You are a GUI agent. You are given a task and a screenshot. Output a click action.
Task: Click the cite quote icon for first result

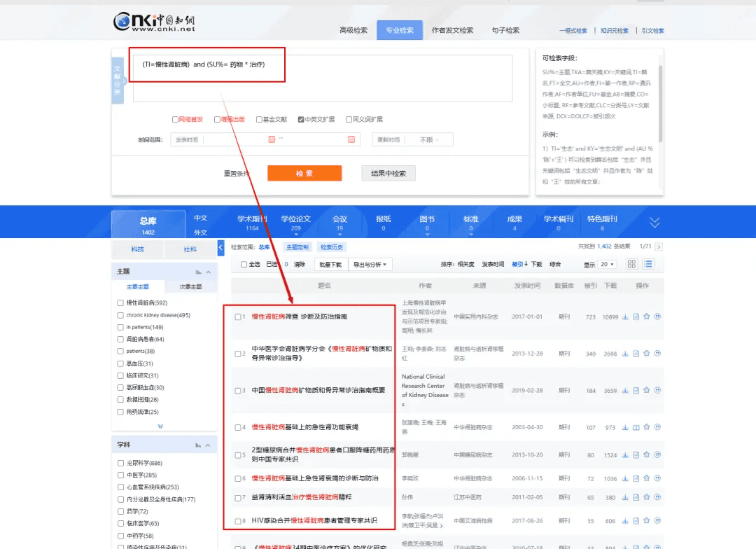coord(658,317)
